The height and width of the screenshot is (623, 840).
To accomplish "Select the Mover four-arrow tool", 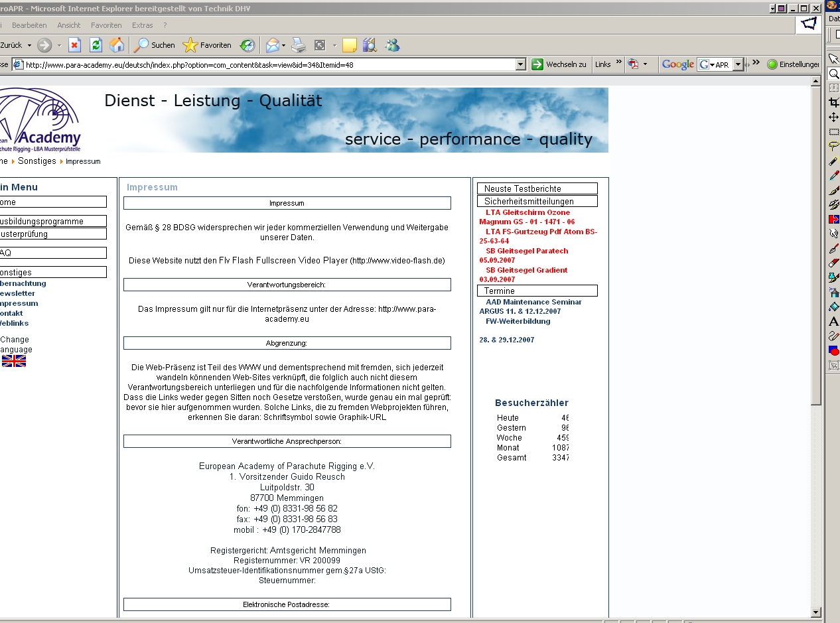I will click(x=834, y=117).
